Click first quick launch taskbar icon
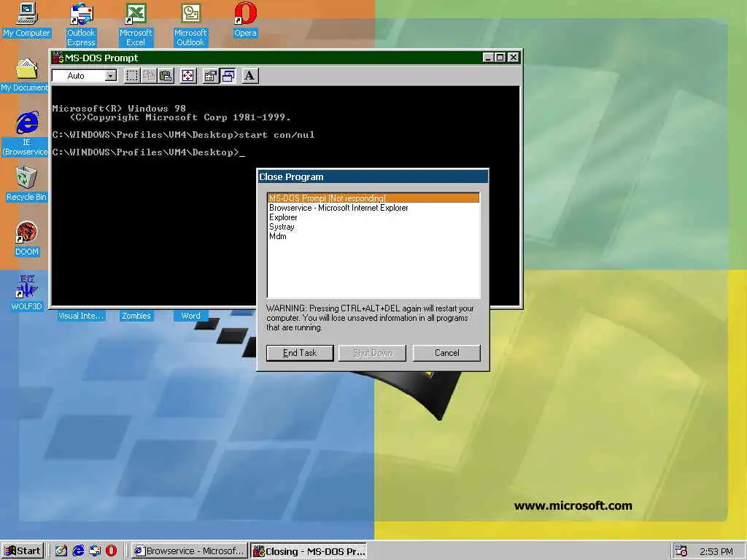This screenshot has width=747, height=560. tap(61, 551)
